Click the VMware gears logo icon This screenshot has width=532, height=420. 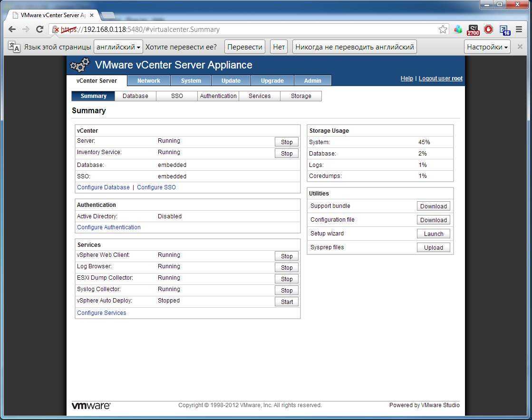click(80, 65)
